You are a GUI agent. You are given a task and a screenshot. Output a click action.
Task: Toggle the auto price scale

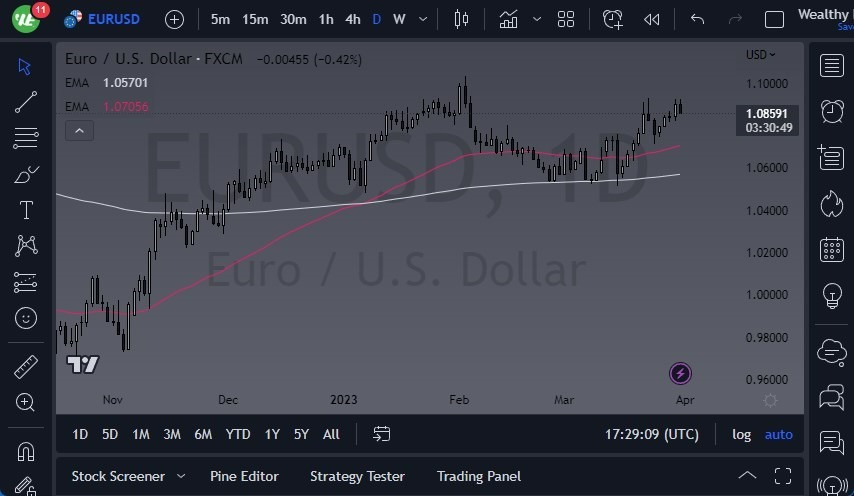[778, 434]
